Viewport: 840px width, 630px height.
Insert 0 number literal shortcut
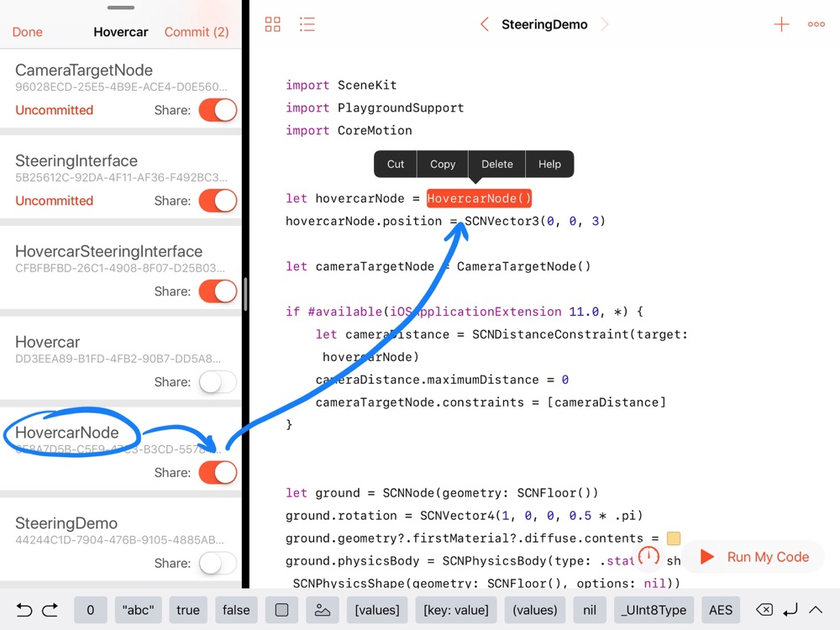click(x=91, y=610)
